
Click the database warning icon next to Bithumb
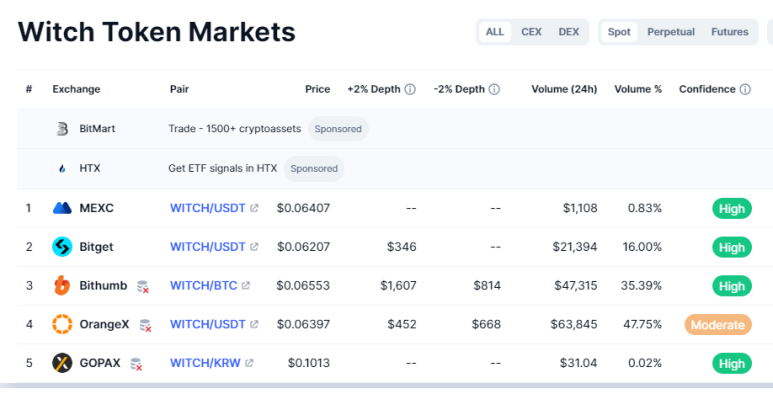pyautogui.click(x=143, y=287)
